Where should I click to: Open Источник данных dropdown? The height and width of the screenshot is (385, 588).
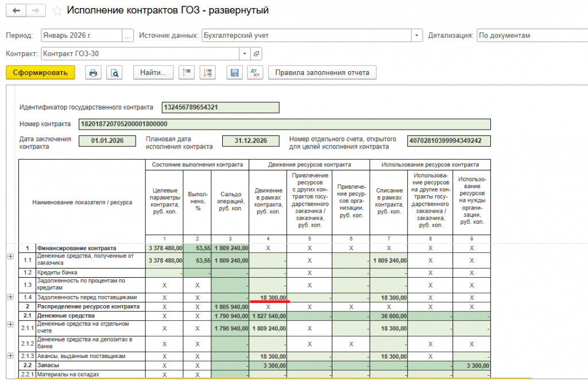pyautogui.click(x=417, y=36)
